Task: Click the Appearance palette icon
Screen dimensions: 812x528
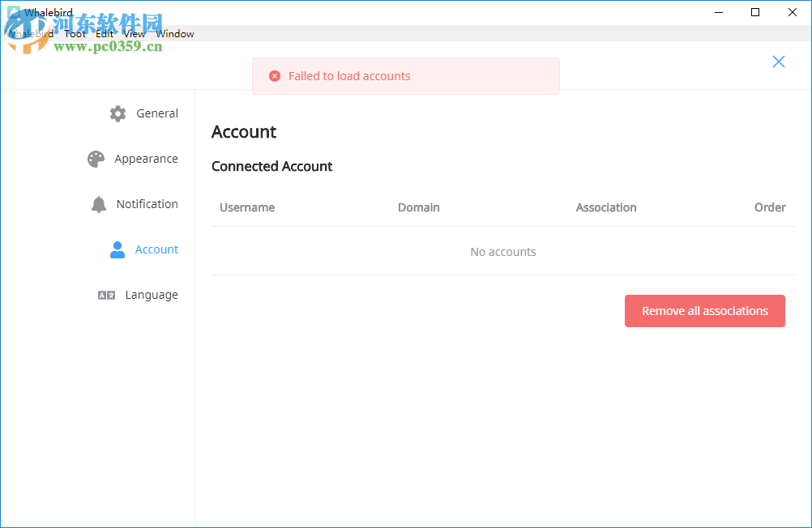Action: tap(96, 159)
